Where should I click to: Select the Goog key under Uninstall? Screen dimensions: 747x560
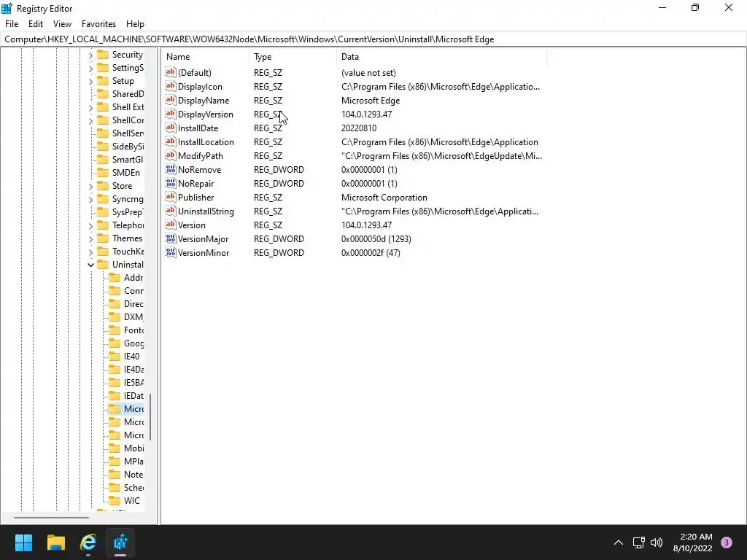[133, 343]
